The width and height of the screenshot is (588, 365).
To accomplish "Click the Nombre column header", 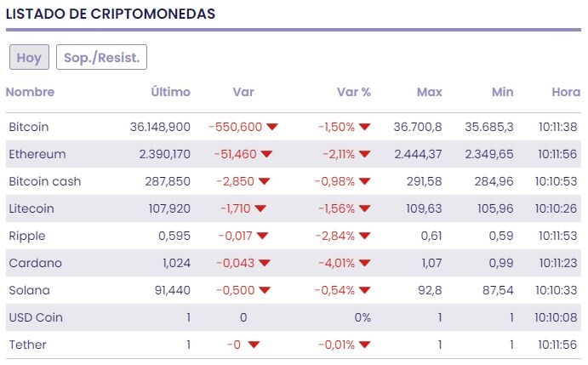I will (30, 92).
